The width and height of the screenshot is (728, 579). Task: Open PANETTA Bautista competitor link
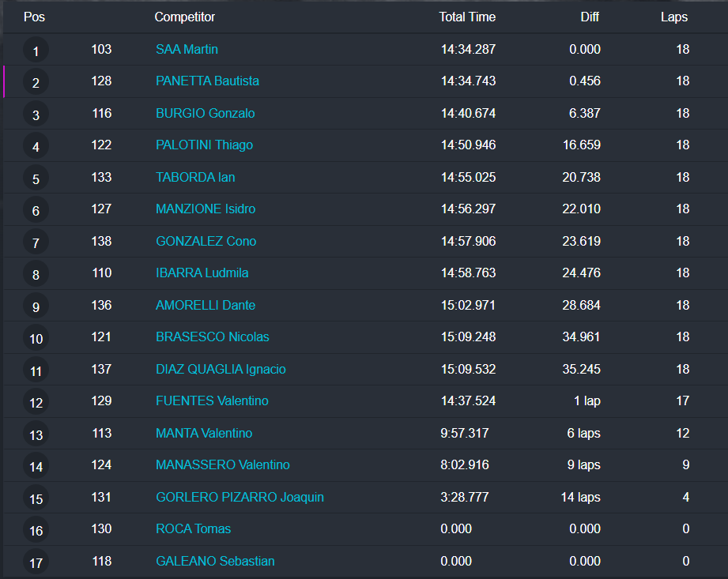207,81
